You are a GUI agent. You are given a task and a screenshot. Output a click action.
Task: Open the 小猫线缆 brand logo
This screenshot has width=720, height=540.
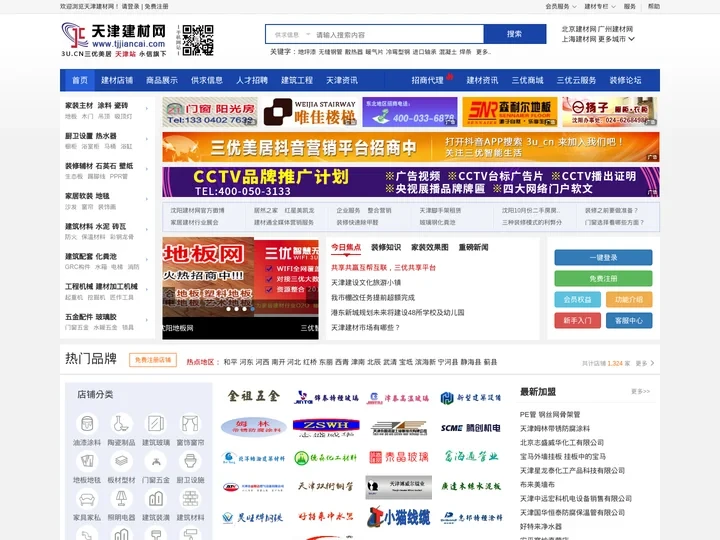399,517
